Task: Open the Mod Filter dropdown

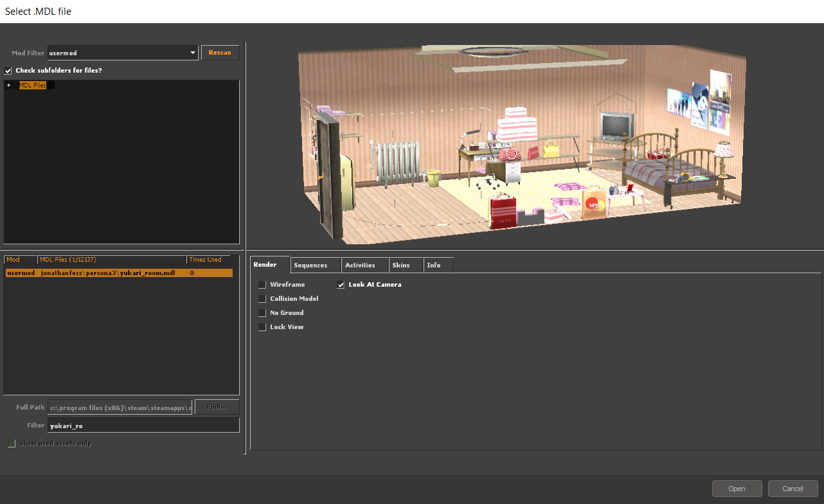Action: pyautogui.click(x=123, y=53)
